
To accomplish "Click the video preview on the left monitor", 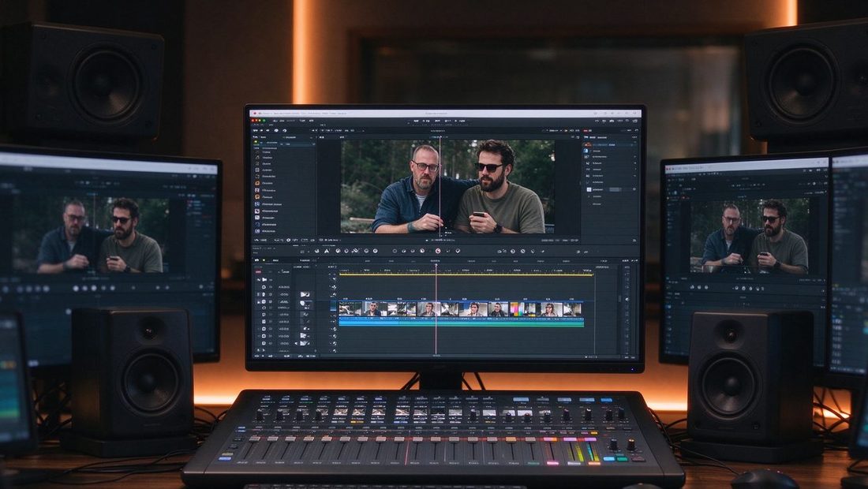I will [90, 234].
